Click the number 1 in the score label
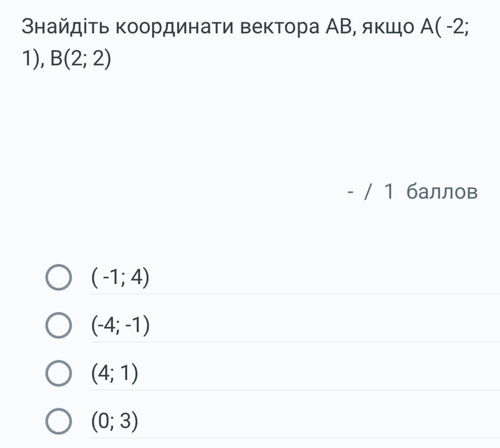The image size is (500, 448). pos(389,192)
